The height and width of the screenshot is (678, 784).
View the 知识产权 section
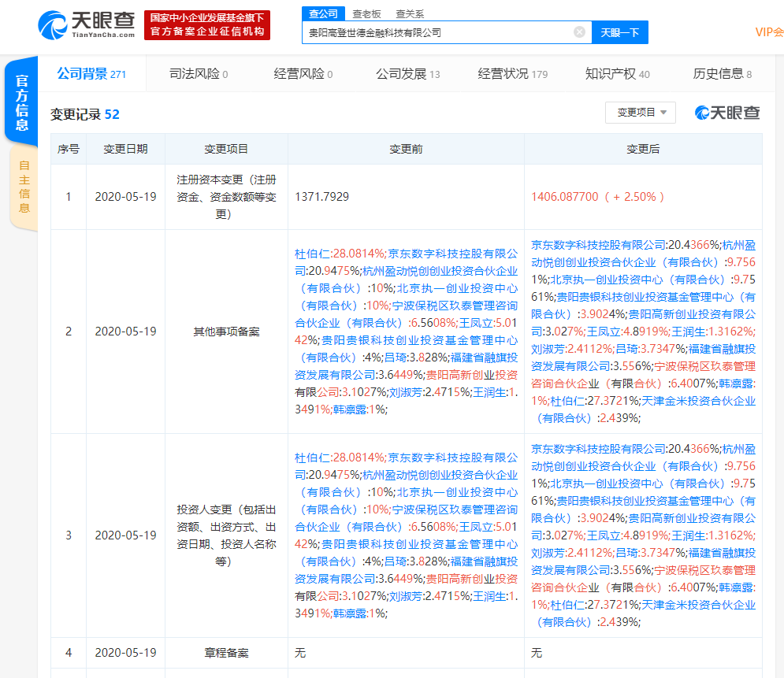pyautogui.click(x=611, y=72)
